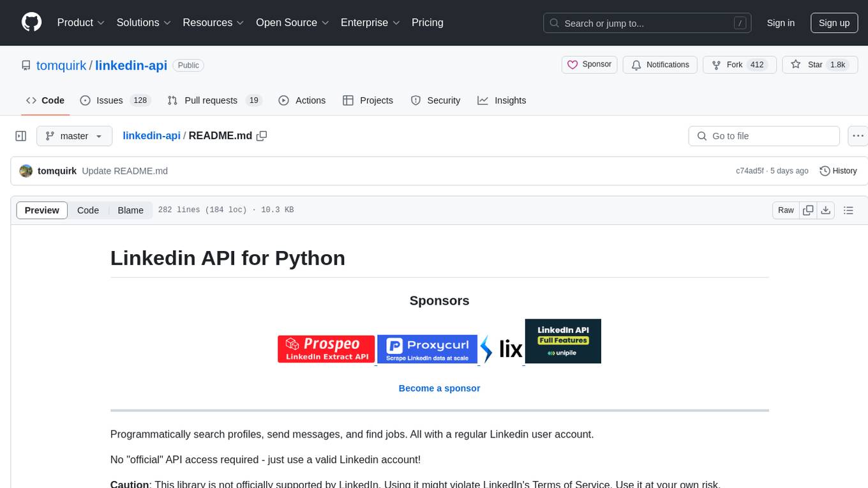Open the document outline list
This screenshot has height=488, width=868.
tap(849, 210)
